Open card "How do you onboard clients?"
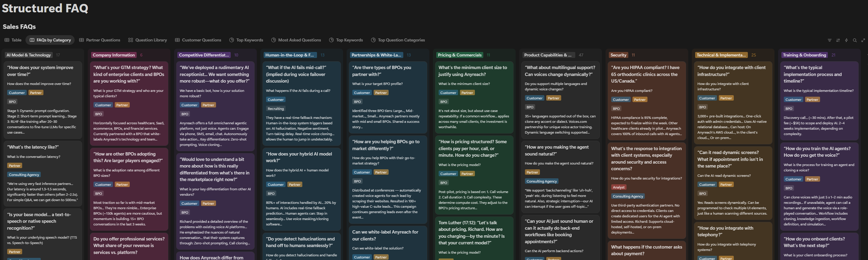The image size is (868, 260). [x=819, y=247]
